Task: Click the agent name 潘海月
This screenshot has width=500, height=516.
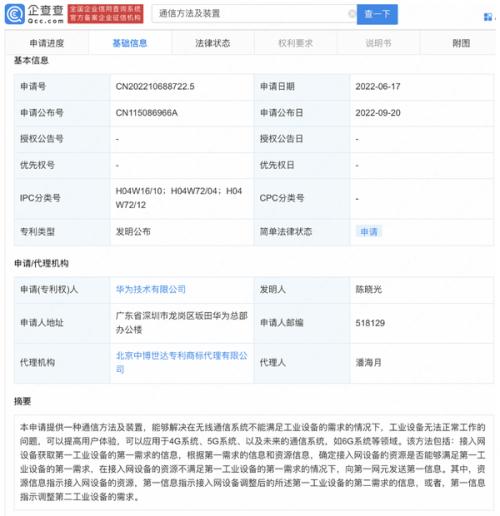Action: [368, 362]
